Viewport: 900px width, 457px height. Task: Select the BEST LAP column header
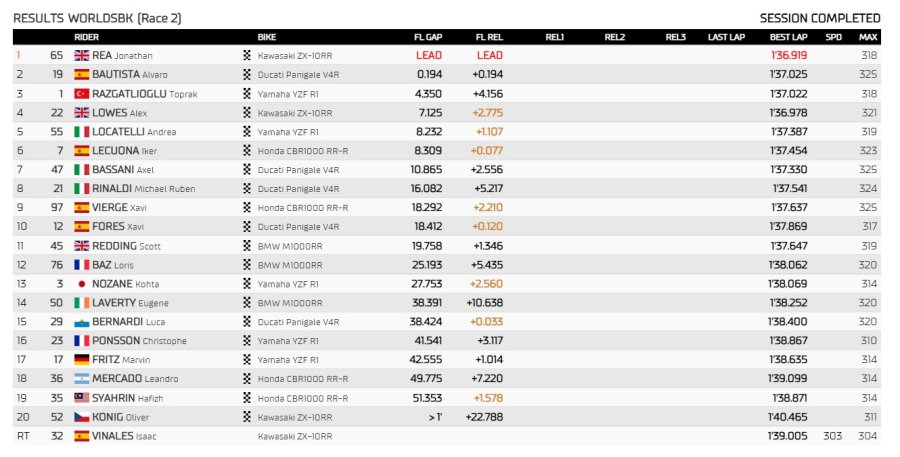pyautogui.click(x=788, y=37)
